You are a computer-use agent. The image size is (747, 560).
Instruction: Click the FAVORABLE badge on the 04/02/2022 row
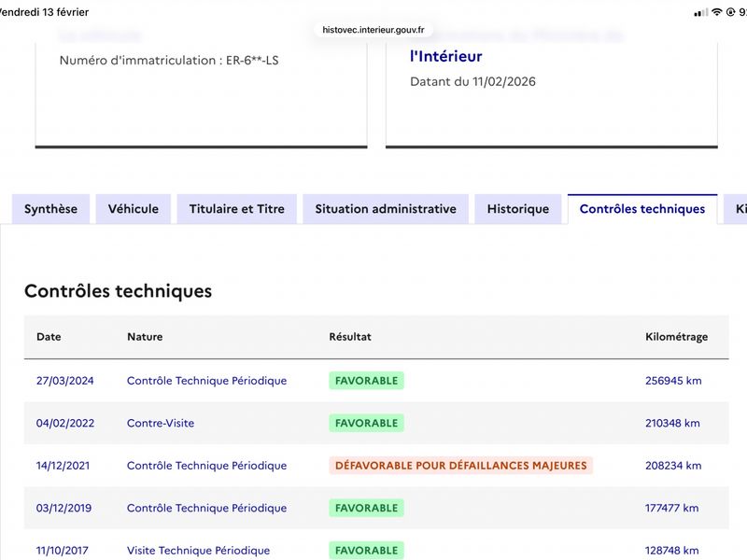366,423
